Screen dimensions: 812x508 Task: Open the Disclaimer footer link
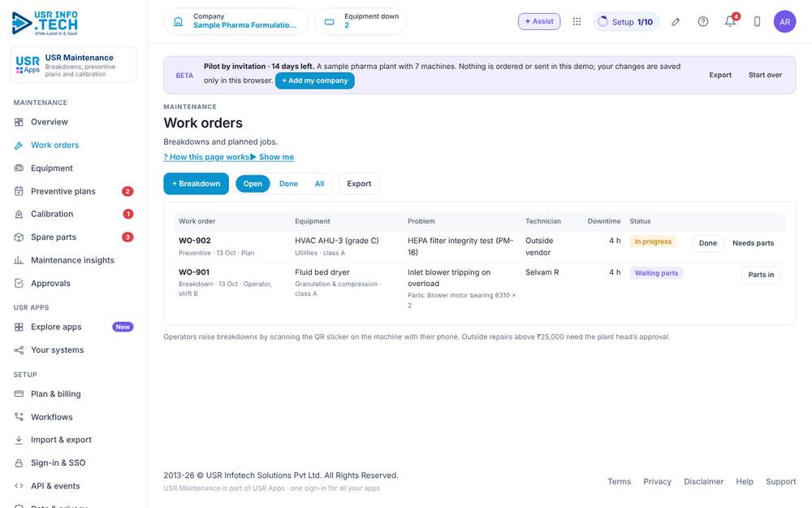point(703,481)
